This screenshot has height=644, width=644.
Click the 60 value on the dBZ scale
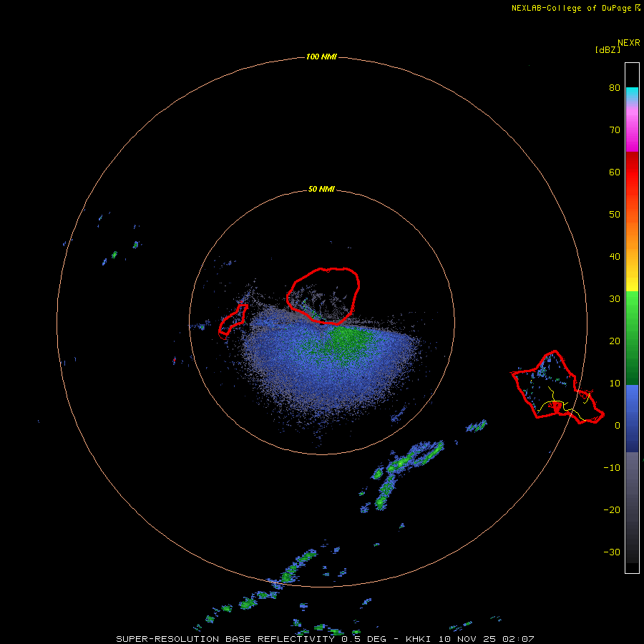615,172
